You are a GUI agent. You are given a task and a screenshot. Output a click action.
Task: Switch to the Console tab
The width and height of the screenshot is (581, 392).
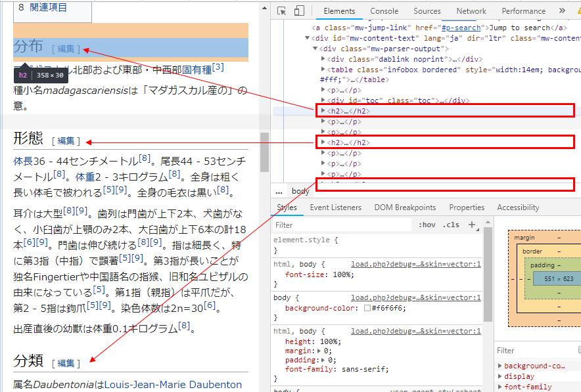(384, 11)
